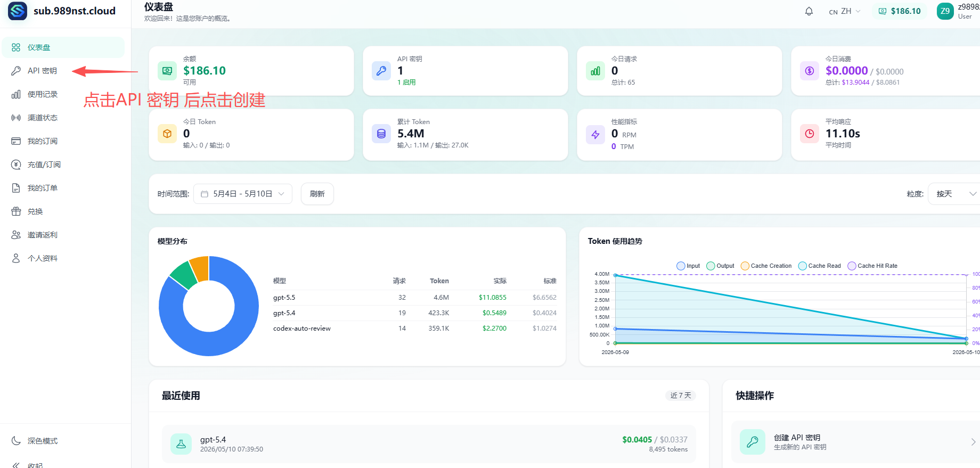The width and height of the screenshot is (980, 468).
Task: Click the clock icon on 平均响应 card
Action: (x=810, y=134)
